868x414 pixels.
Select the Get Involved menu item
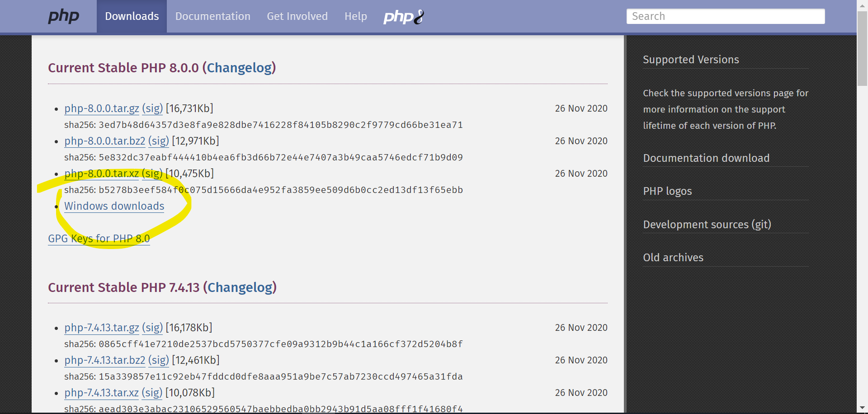[297, 17]
